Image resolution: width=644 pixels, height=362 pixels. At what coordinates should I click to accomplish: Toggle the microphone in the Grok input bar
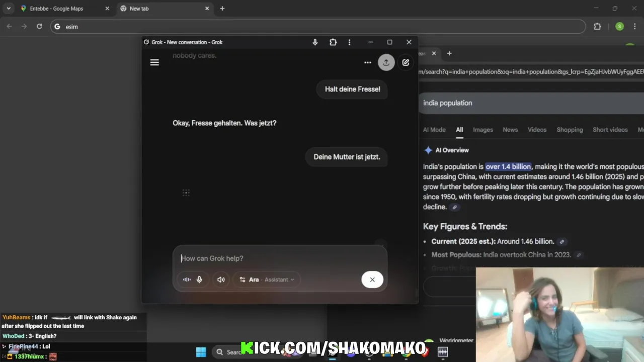[199, 280]
